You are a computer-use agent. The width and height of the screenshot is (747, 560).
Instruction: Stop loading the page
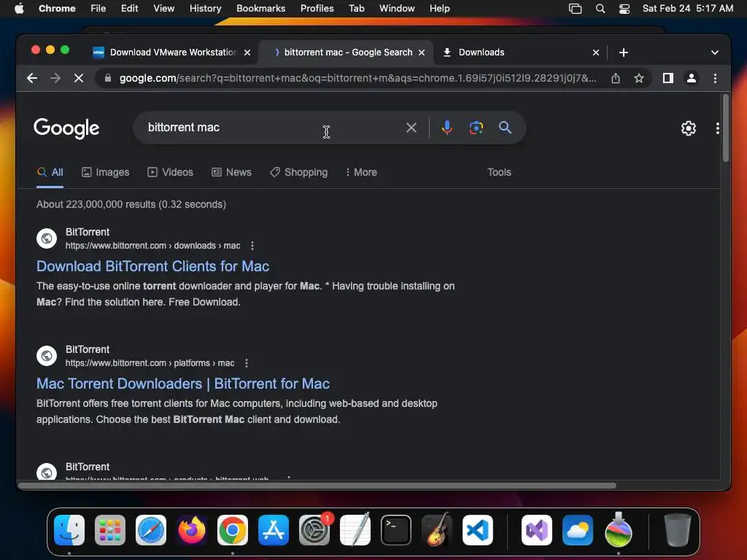point(79,78)
